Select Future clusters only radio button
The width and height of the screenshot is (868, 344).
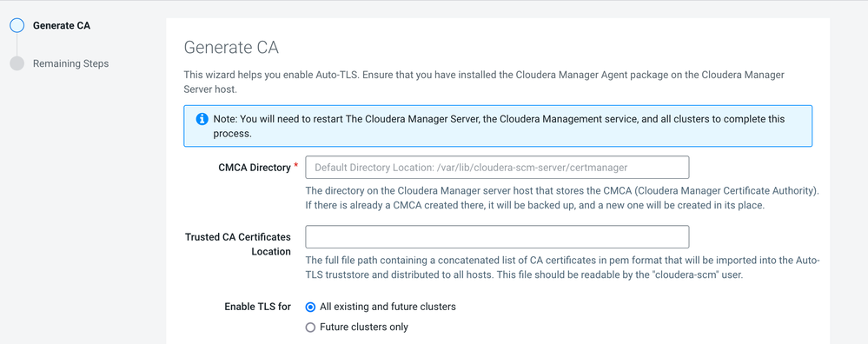(x=310, y=327)
